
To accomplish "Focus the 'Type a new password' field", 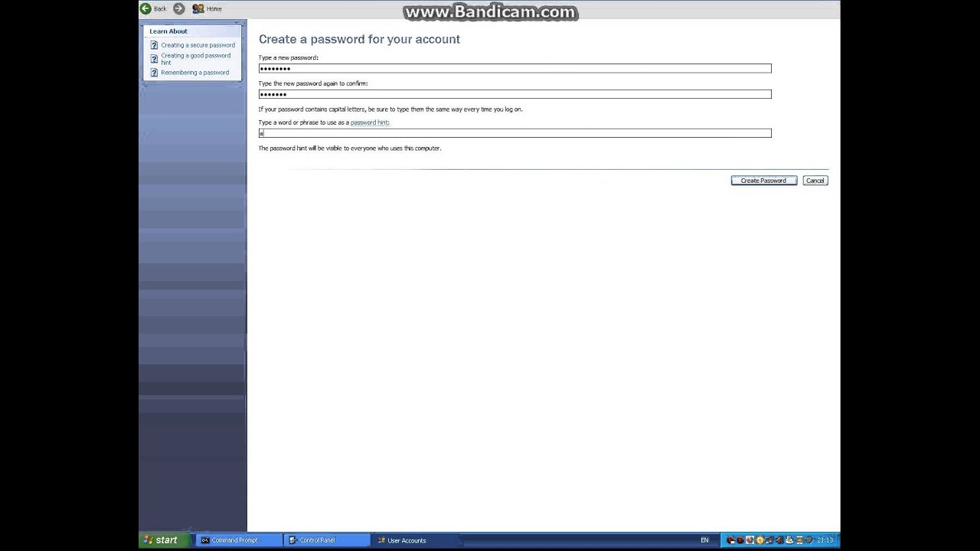I will 514,68.
